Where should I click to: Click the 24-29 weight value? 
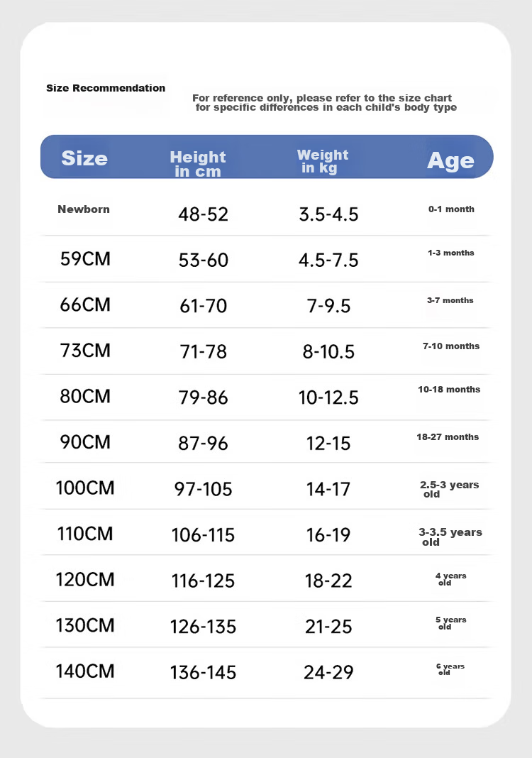(328, 672)
